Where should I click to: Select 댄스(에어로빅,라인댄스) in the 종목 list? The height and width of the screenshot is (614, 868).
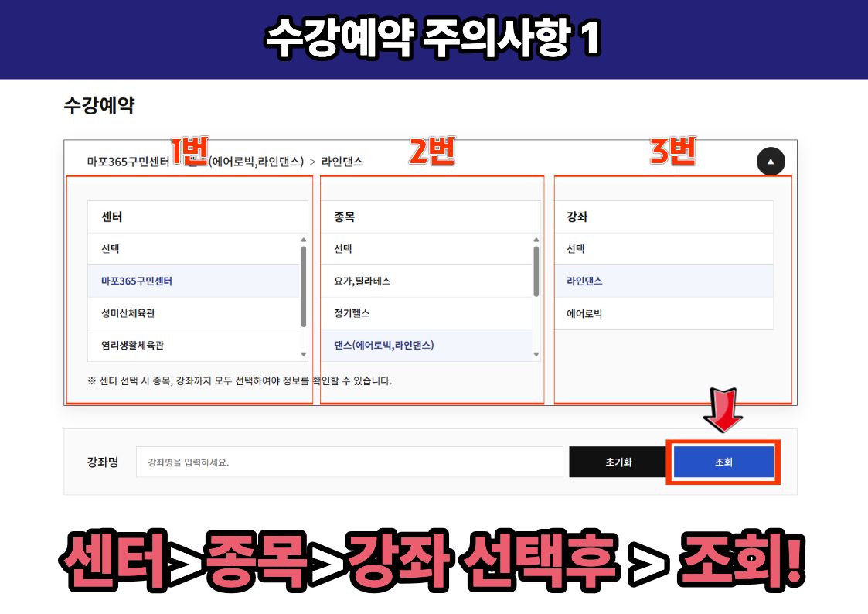427,346
